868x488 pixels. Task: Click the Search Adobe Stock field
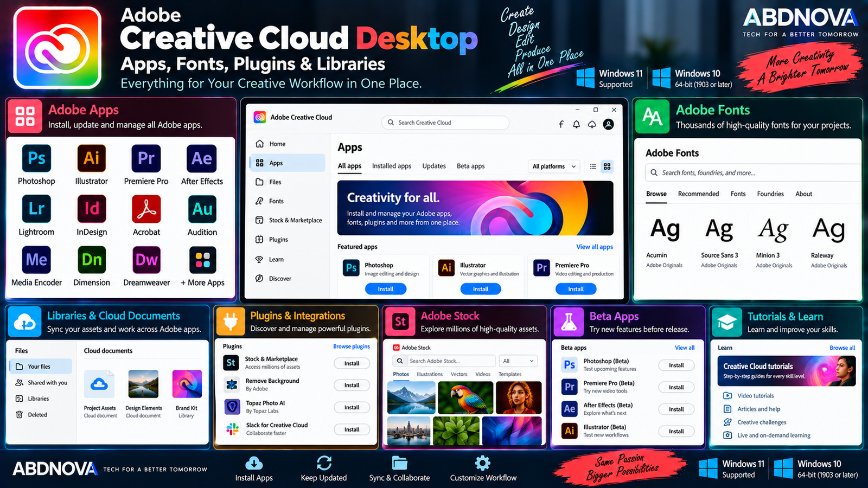coord(444,361)
